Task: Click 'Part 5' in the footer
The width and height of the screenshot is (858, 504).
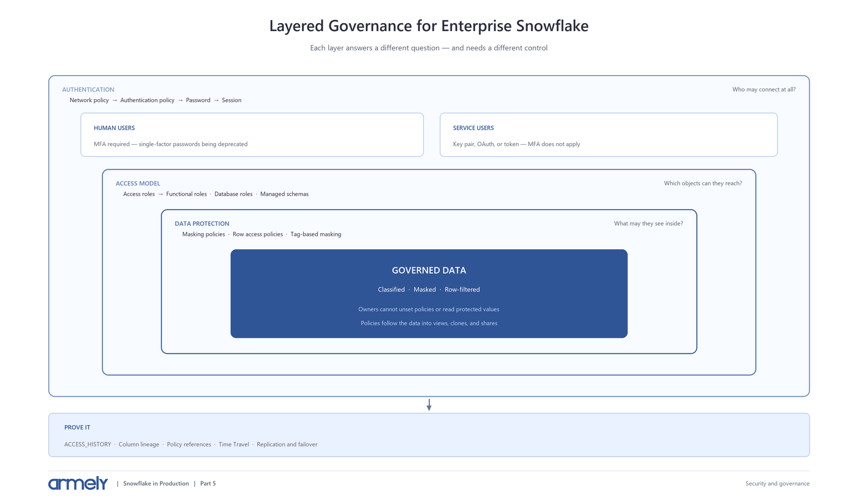Action: pyautogui.click(x=208, y=484)
